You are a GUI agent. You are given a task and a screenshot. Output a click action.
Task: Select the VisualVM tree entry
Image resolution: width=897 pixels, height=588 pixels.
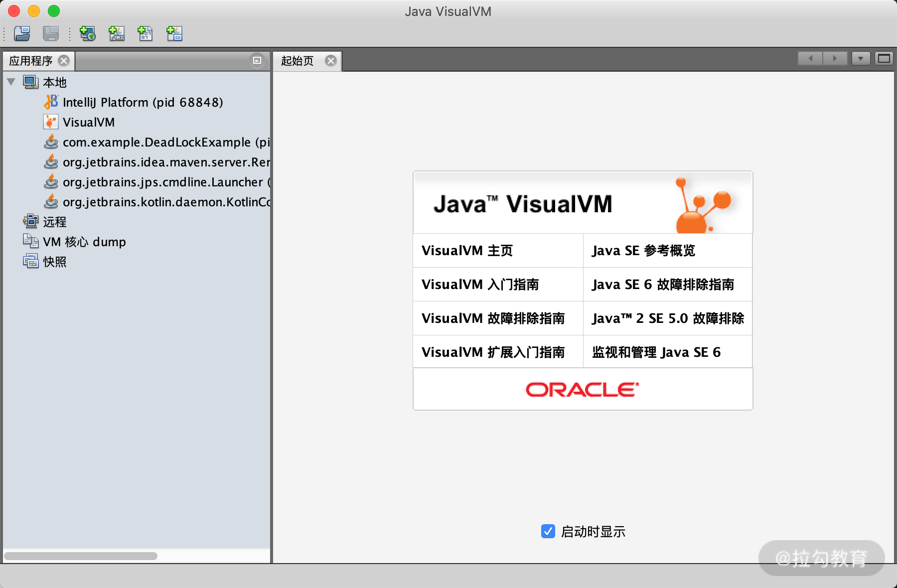(89, 122)
